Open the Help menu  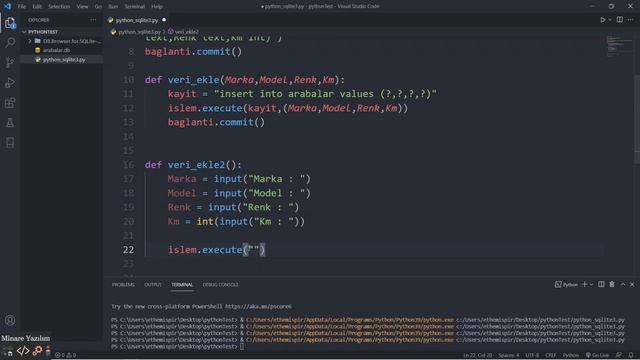157,7
